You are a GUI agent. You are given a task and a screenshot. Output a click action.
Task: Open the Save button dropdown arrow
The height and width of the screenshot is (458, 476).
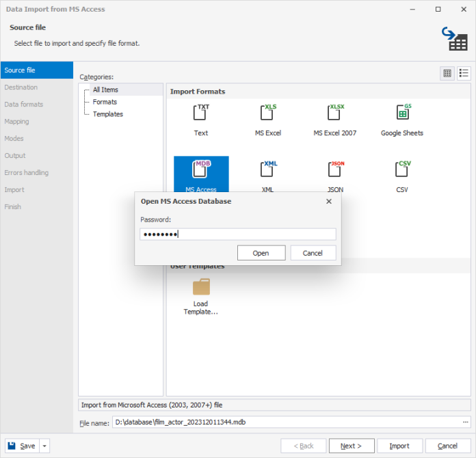click(45, 446)
